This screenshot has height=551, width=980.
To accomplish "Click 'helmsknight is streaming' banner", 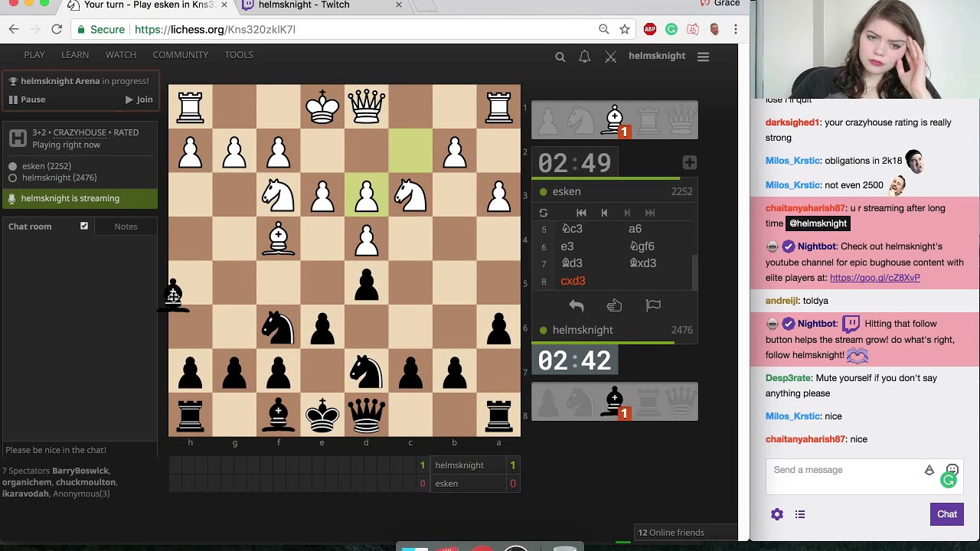I will [80, 198].
